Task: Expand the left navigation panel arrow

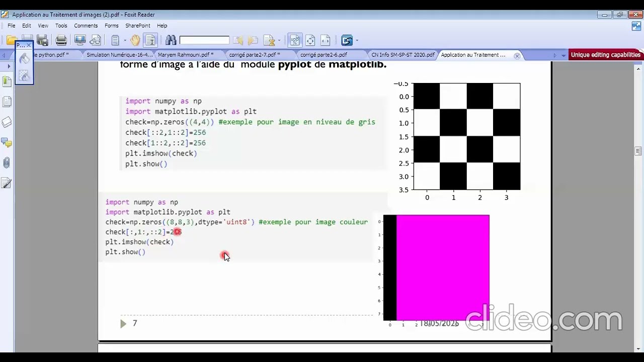Action: (x=9, y=66)
